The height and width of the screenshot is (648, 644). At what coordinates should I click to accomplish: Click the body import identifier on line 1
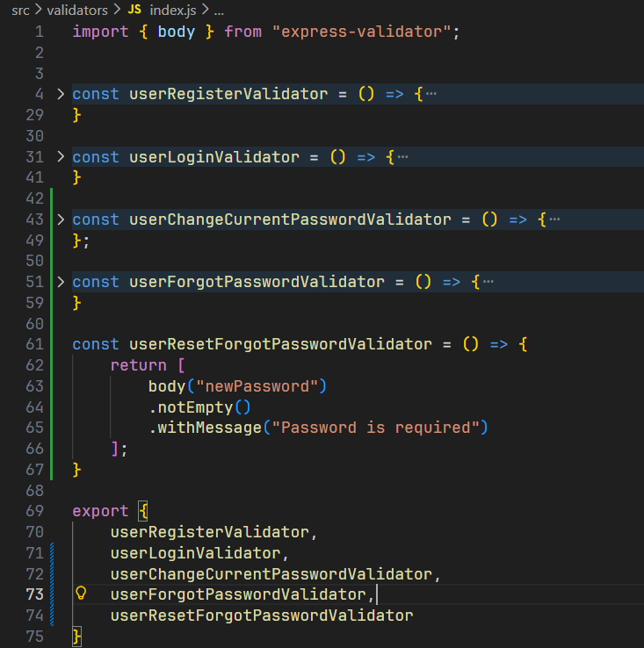tap(177, 32)
